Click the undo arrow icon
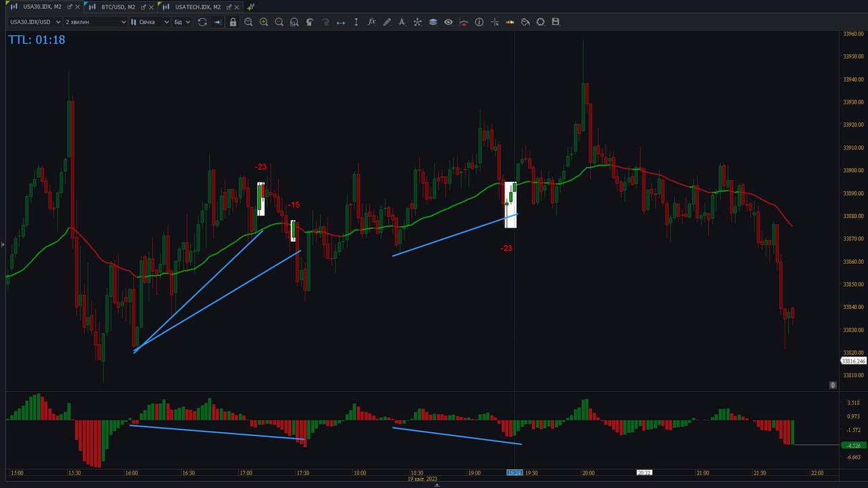Image resolution: width=868 pixels, height=488 pixels. [x=310, y=22]
